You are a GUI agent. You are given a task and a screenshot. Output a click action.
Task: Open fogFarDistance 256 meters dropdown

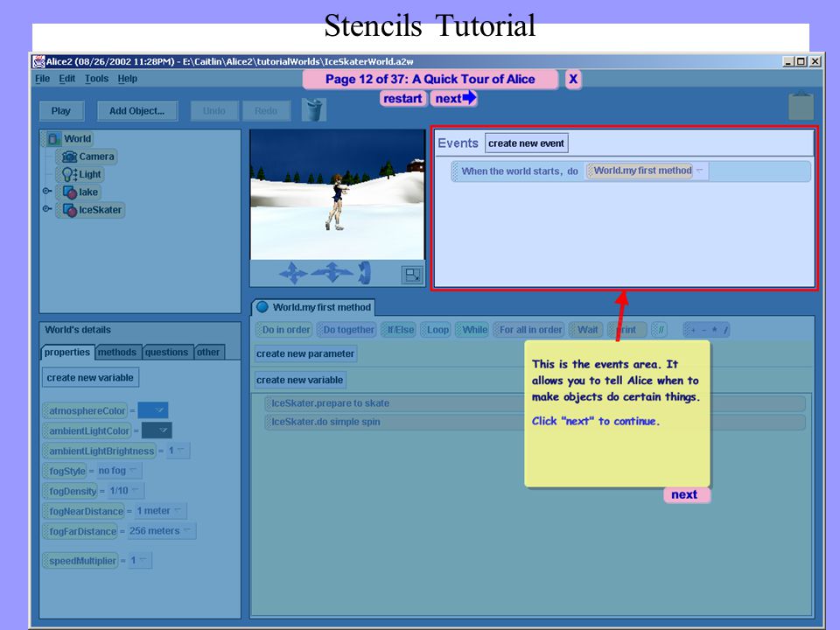point(161,530)
